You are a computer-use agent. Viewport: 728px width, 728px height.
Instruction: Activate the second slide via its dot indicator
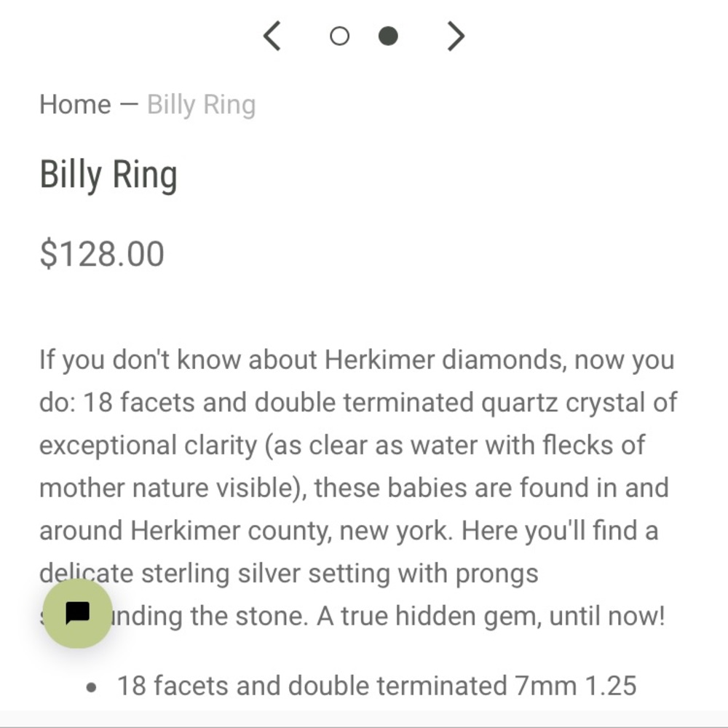coord(388,35)
